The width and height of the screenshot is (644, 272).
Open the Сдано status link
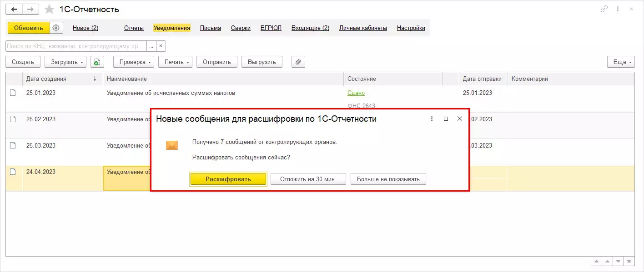356,93
